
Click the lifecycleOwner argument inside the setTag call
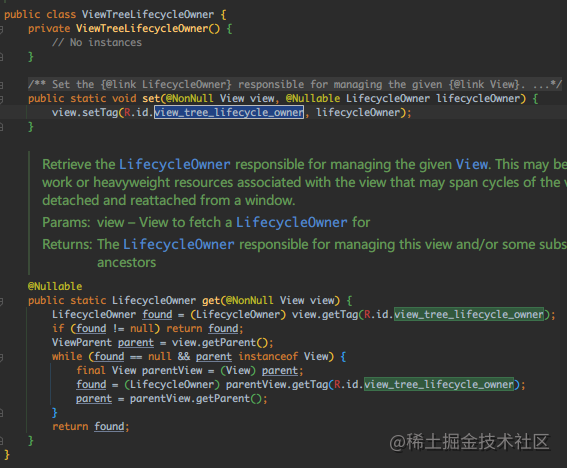pyautogui.click(x=358, y=112)
